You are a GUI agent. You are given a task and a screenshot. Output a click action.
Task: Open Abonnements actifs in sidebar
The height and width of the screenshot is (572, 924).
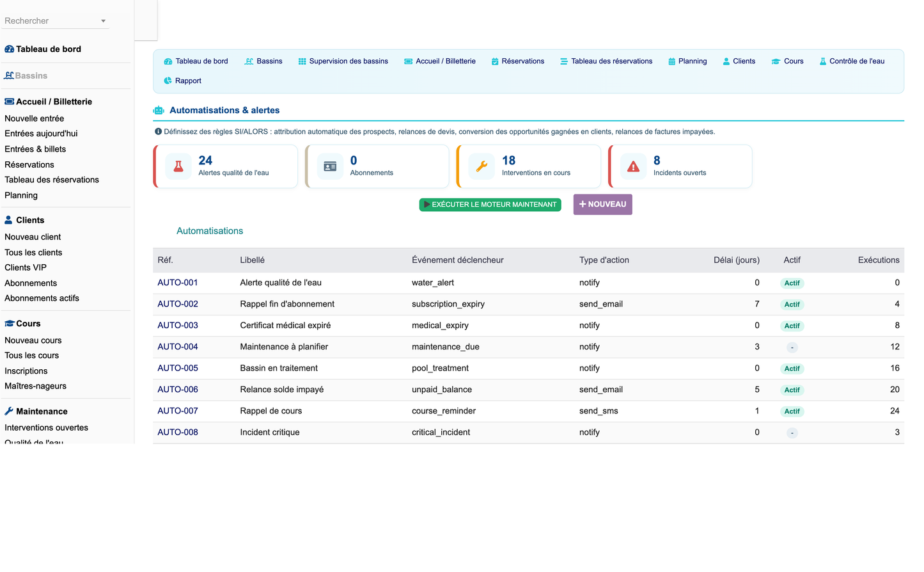(x=42, y=298)
